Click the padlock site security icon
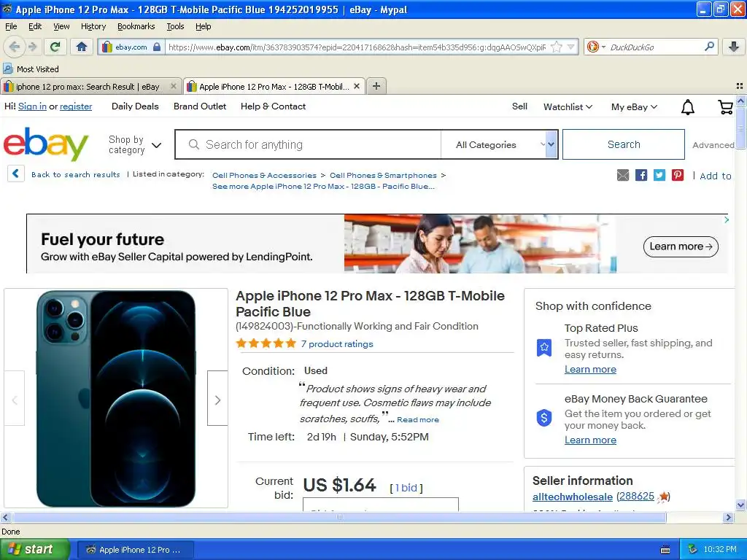 (x=158, y=47)
